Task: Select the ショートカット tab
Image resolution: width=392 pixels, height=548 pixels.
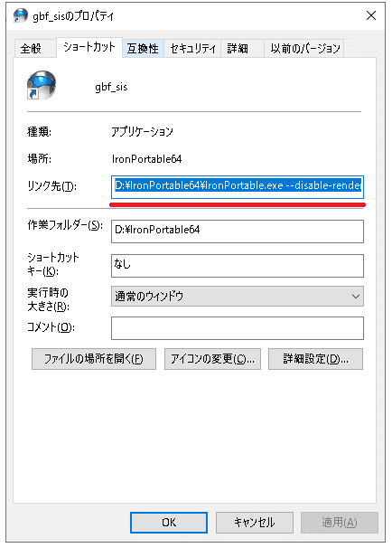Action: click(89, 47)
